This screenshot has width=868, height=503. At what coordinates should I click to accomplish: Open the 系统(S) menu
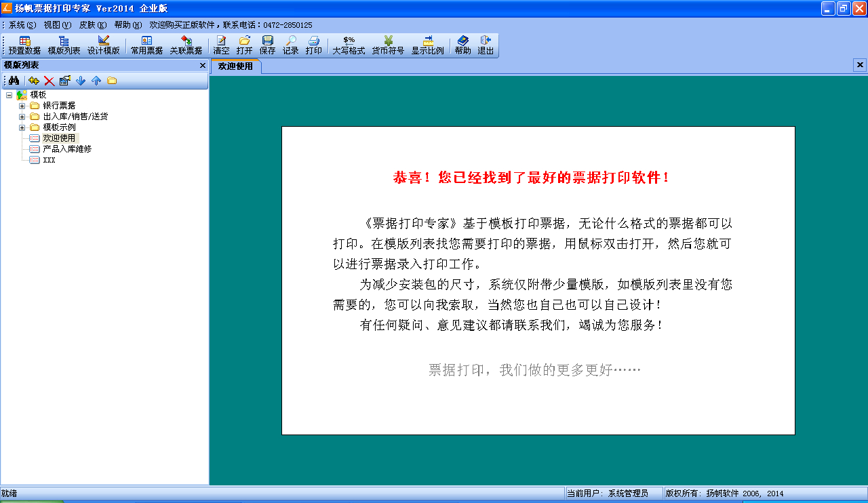tap(22, 24)
